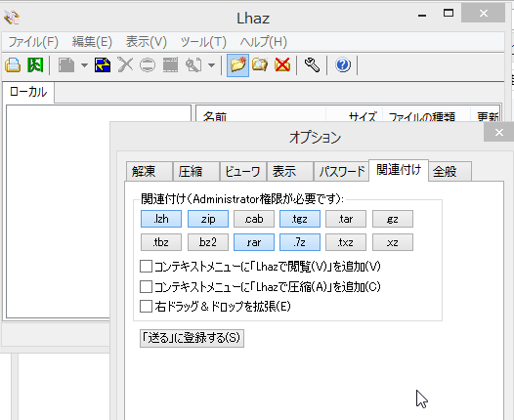Click the folder view toolbar icon
This screenshot has width=514, height=420.
pyautogui.click(x=260, y=64)
